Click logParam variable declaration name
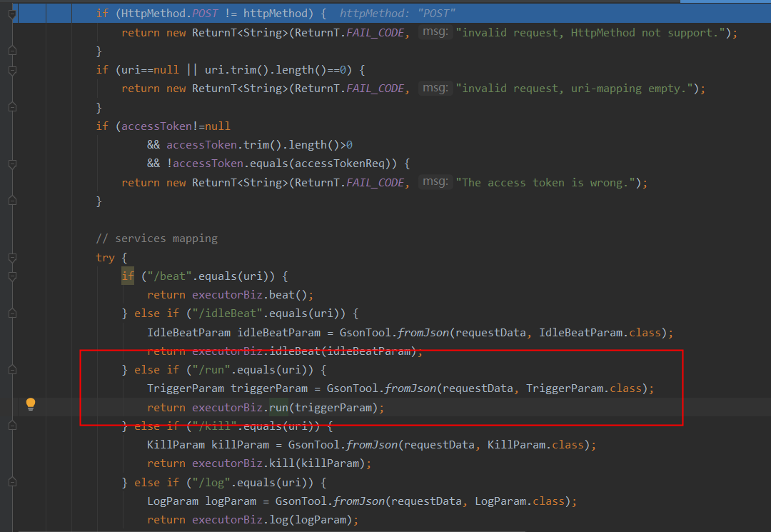 tap(231, 501)
